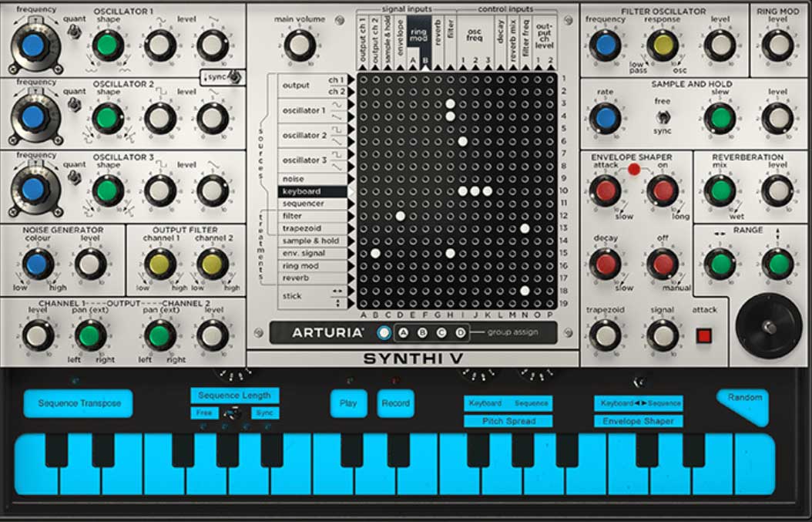
Task: Click the Noise Generator blue colour knob
Action: (x=37, y=264)
